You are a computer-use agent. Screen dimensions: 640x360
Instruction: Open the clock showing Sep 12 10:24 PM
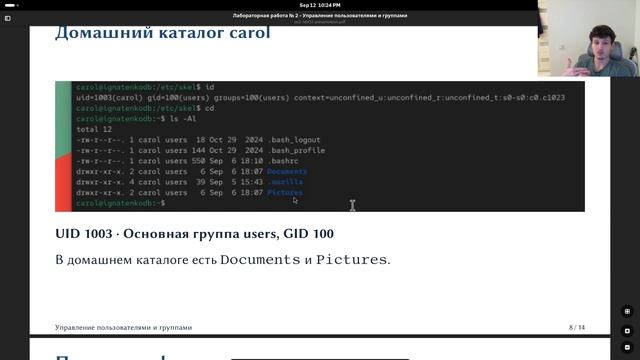click(320, 5)
